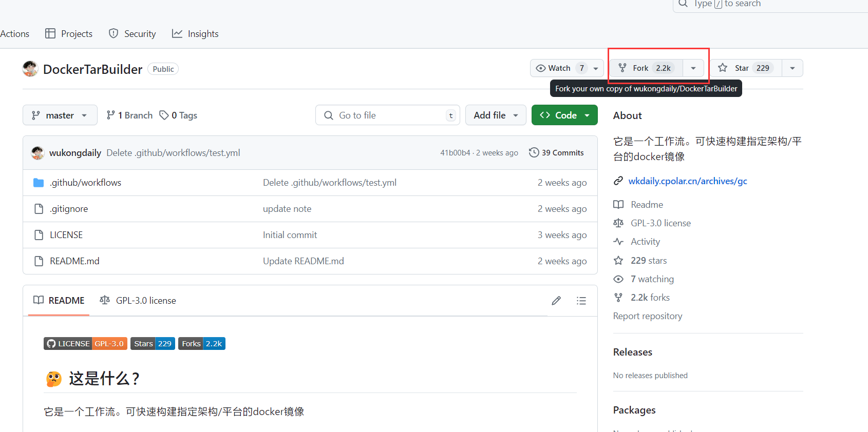This screenshot has width=868, height=432.
Task: Expand the master branch selector
Action: coord(60,115)
